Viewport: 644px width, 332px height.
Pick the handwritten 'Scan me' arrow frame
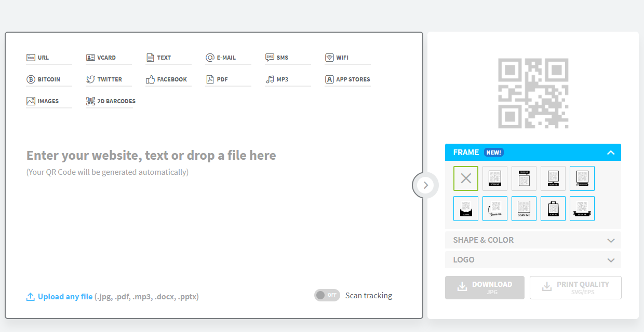pos(495,209)
